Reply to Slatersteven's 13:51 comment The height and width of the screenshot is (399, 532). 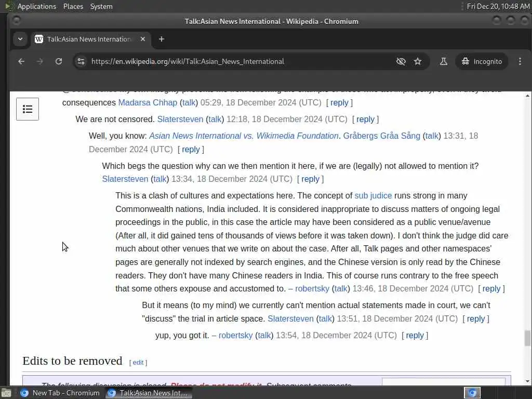[476, 318]
